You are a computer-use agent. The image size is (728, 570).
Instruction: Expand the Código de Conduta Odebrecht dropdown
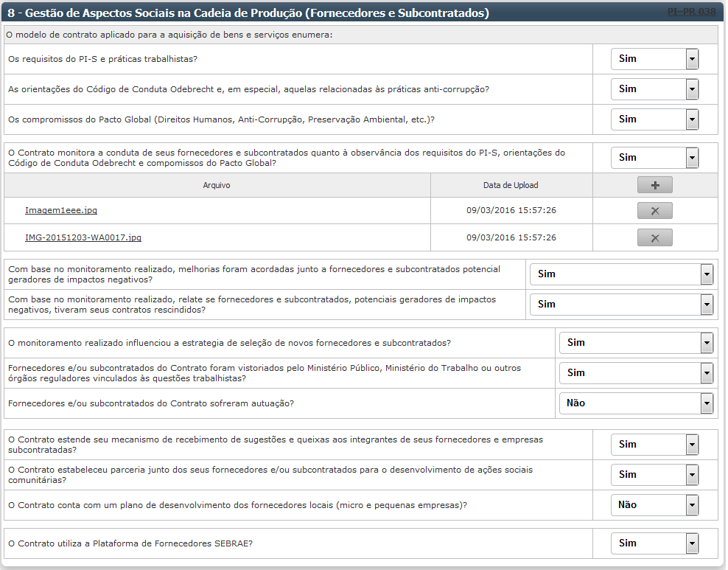coord(654,89)
